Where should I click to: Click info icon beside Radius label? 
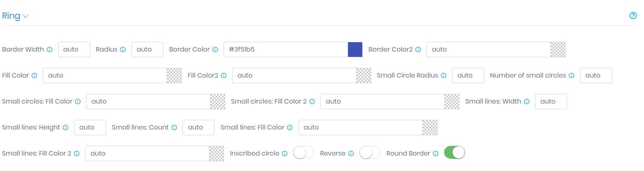coord(123,50)
